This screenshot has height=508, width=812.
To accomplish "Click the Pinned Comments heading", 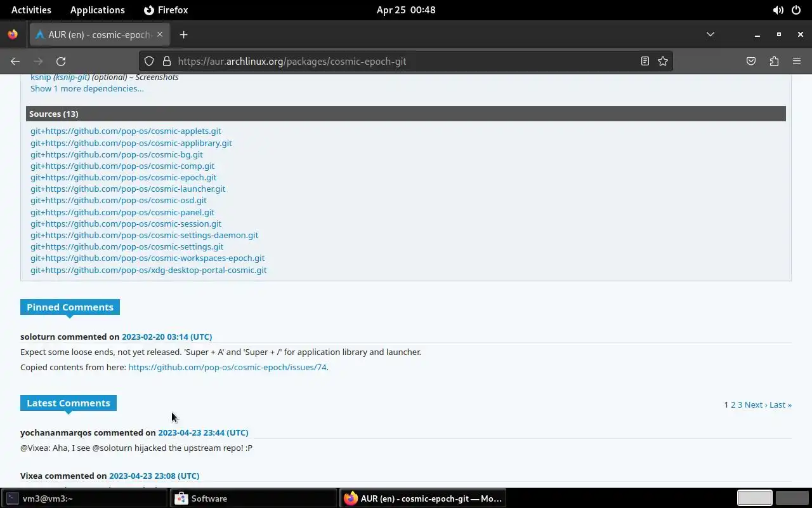I will tap(70, 307).
